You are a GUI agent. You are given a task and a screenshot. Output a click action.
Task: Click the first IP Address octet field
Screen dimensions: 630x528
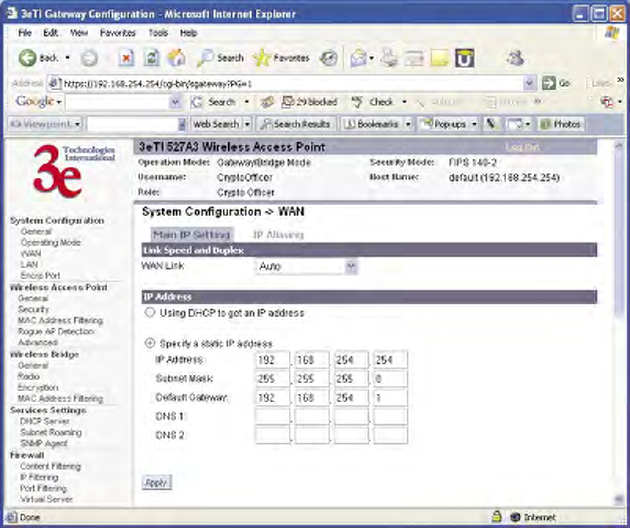click(272, 360)
